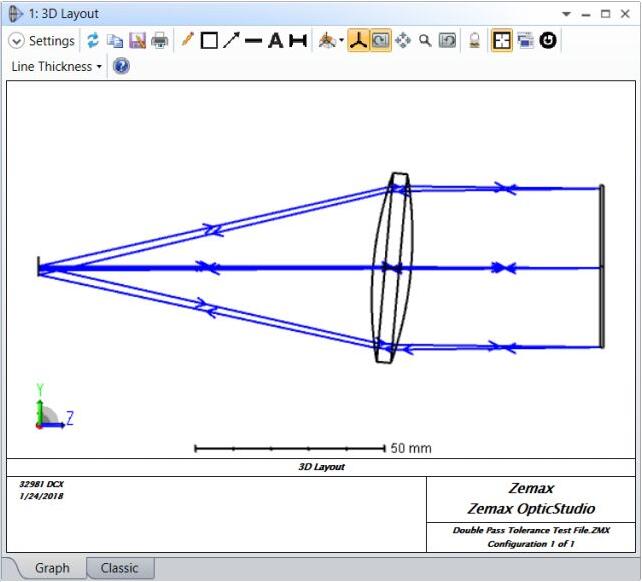The height and width of the screenshot is (582, 642).
Task: Click the flat mirror on the right
Action: click(602, 267)
